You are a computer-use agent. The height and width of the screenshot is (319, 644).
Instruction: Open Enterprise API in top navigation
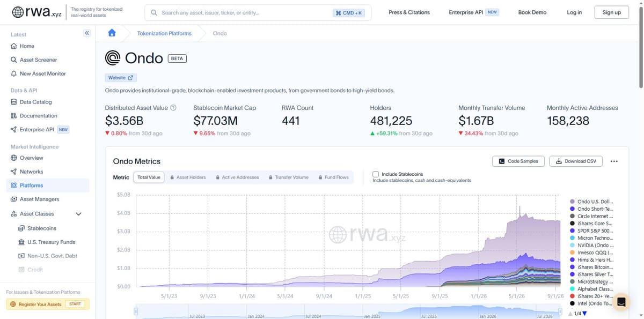click(x=474, y=12)
